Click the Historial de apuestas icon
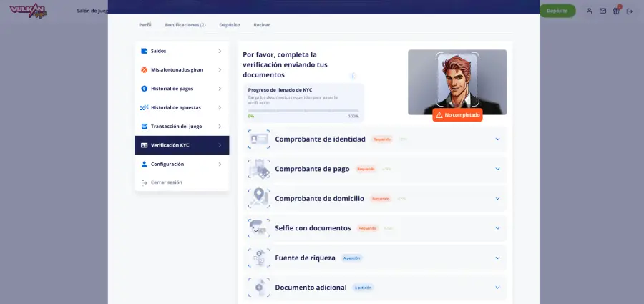This screenshot has height=304, width=644. coord(144,107)
